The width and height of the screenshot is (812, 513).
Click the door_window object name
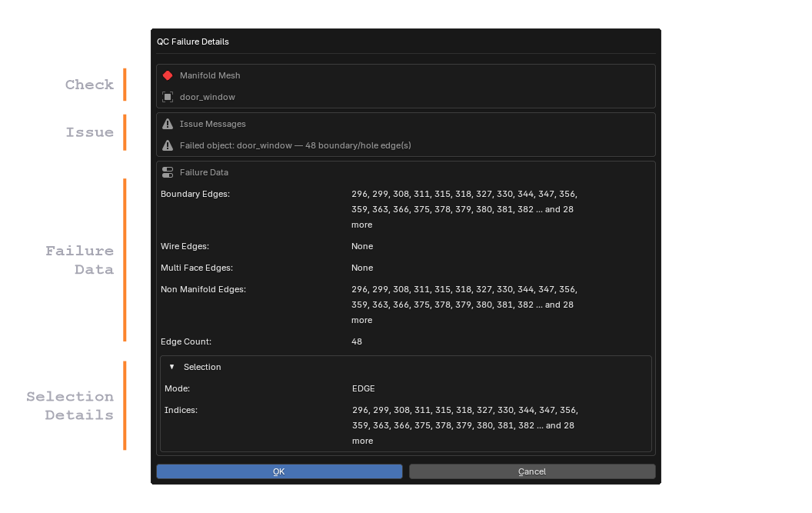click(207, 97)
